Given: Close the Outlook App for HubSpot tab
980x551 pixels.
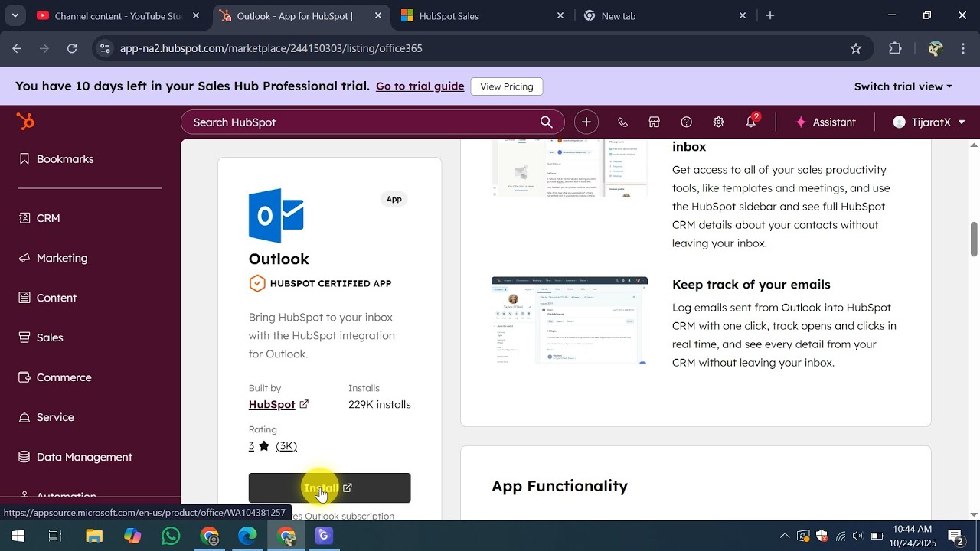Looking at the screenshot, I should [x=378, y=15].
